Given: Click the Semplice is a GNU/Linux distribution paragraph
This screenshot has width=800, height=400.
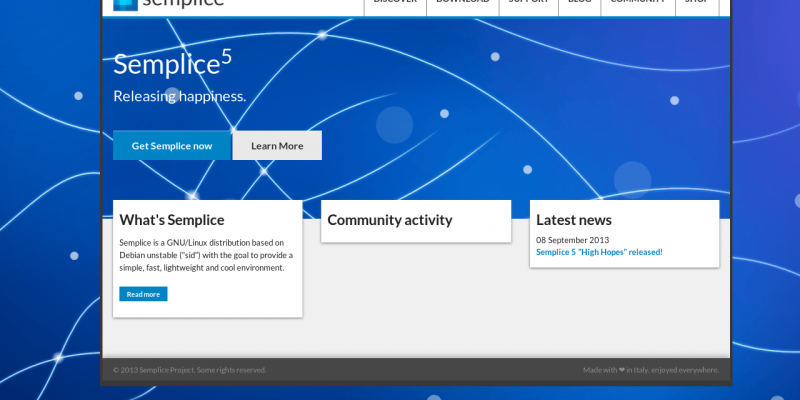Looking at the screenshot, I should [206, 255].
